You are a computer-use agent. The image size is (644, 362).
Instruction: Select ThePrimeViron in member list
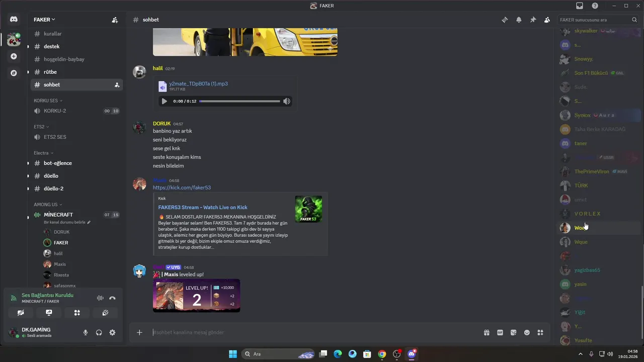[x=600, y=171]
